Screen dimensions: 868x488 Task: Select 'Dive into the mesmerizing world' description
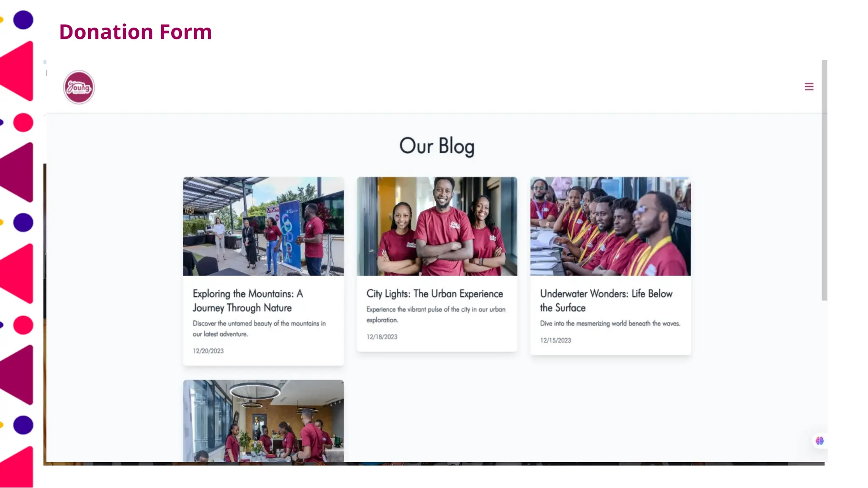[x=610, y=324]
